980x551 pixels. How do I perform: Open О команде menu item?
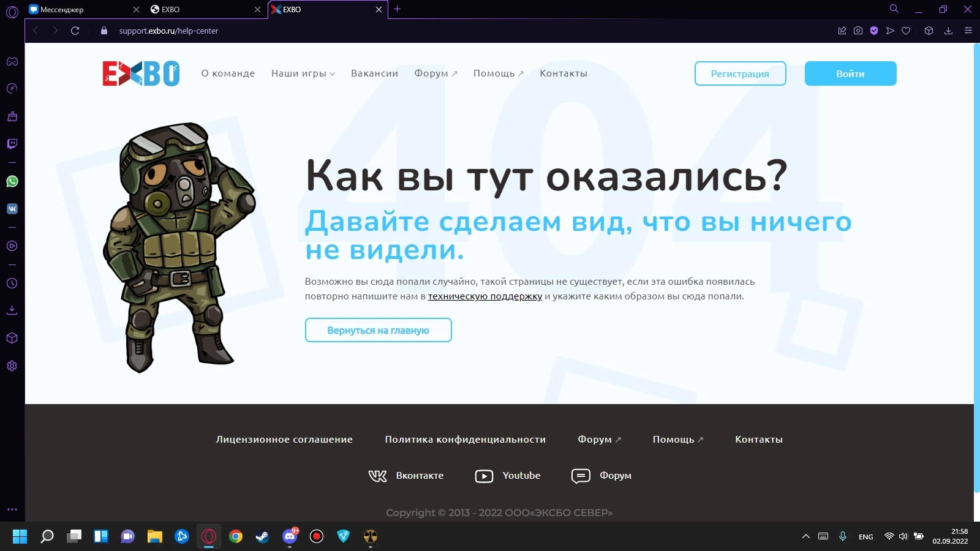click(228, 73)
